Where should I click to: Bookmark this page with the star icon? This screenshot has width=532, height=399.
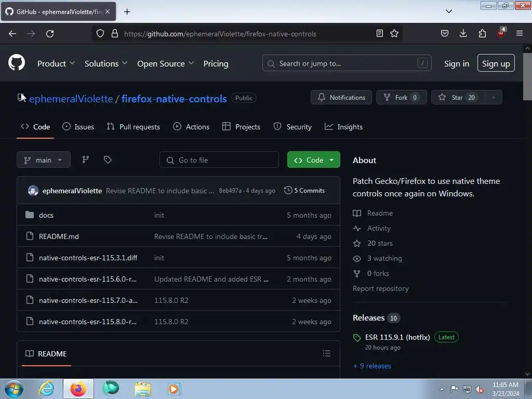(394, 33)
